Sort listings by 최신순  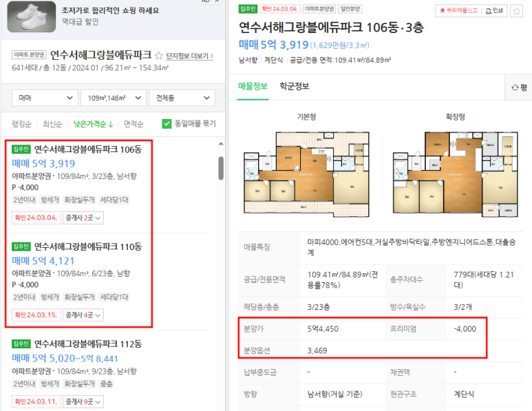coord(52,124)
